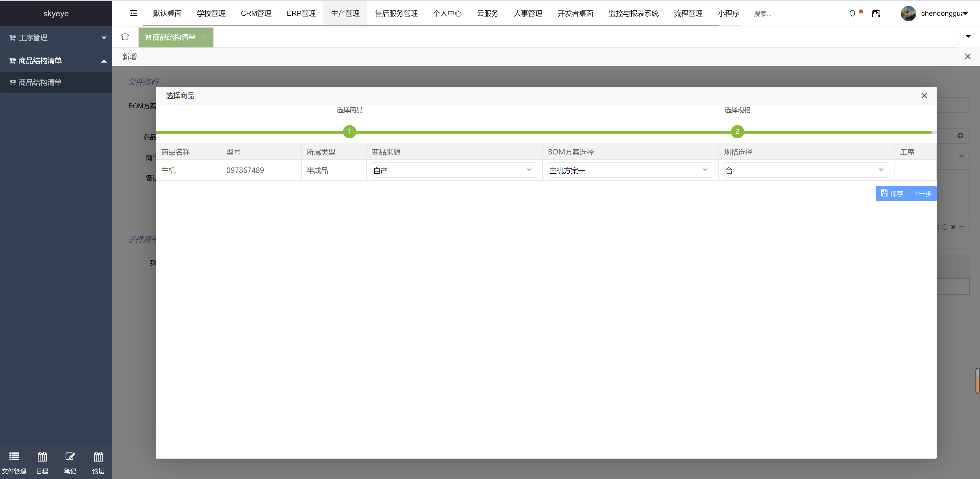980x479 pixels.
Task: Collapse the 商品结构清单 sidebar group
Action: tap(56, 61)
